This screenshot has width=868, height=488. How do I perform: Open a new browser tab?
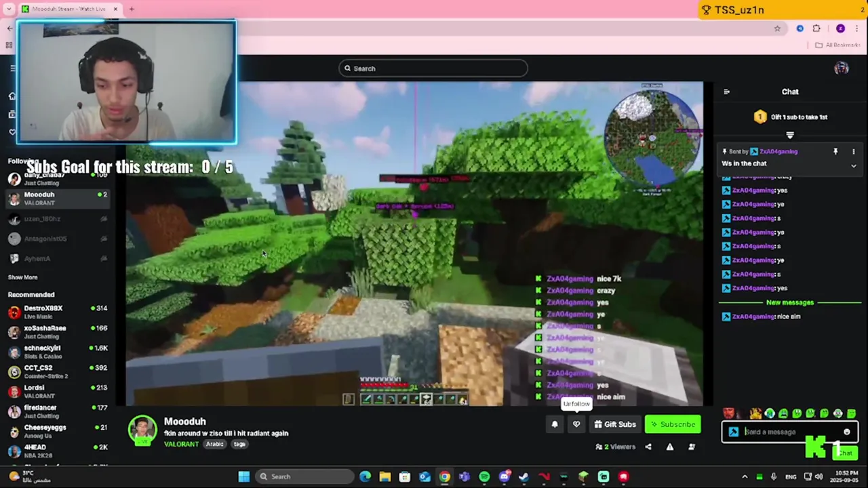point(132,9)
